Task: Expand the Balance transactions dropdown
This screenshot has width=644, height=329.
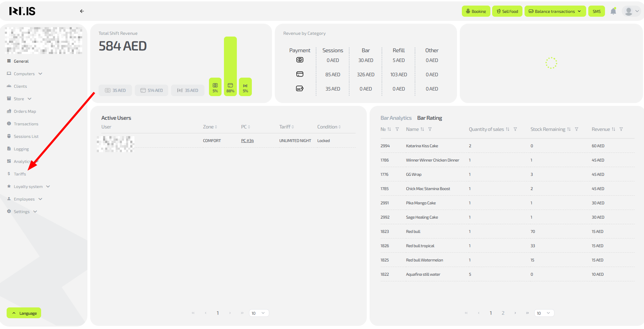Action: 555,11
